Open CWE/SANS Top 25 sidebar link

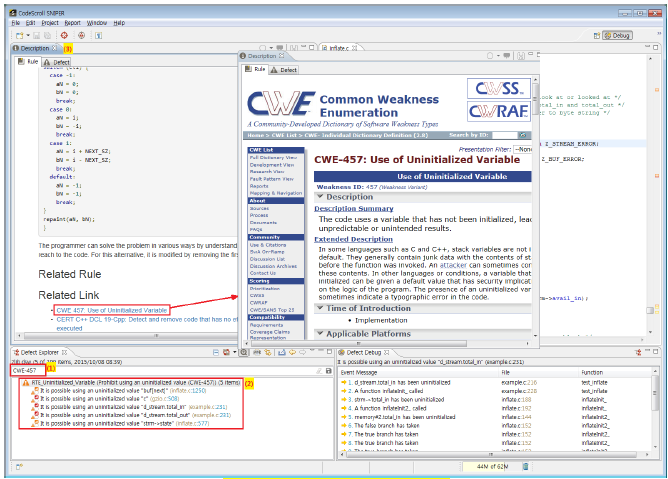click(272, 310)
